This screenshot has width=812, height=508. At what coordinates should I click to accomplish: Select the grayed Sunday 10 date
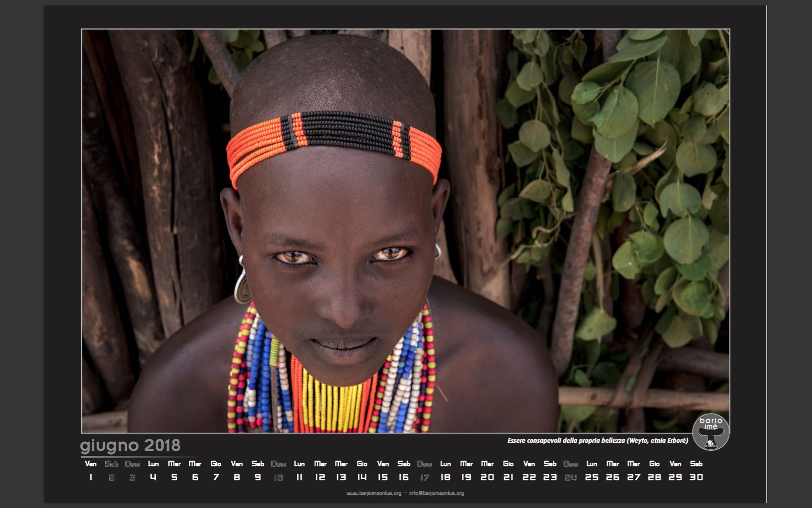(x=278, y=477)
